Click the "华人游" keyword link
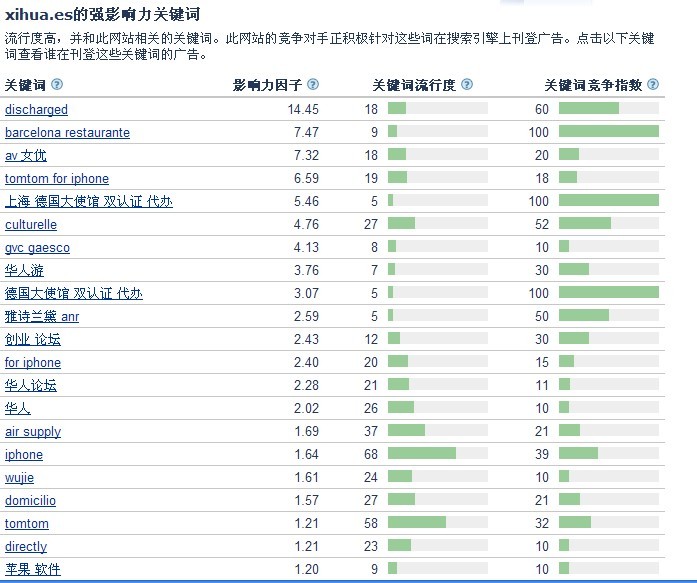The width and height of the screenshot is (697, 583). (24, 270)
